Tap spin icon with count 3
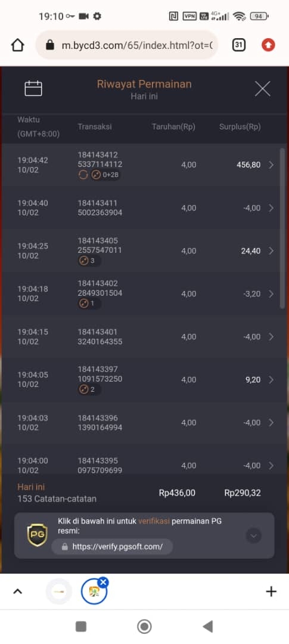289x644 pixels. click(89, 261)
